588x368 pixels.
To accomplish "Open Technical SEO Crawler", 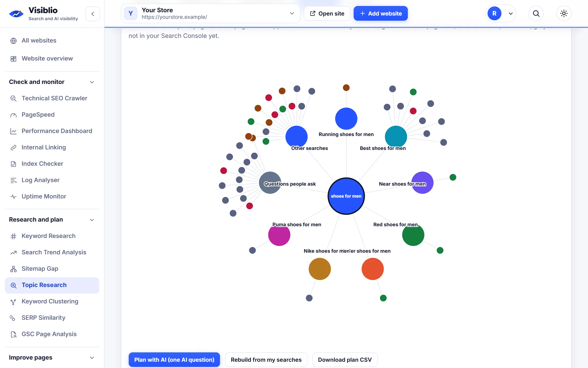I will [x=52, y=98].
